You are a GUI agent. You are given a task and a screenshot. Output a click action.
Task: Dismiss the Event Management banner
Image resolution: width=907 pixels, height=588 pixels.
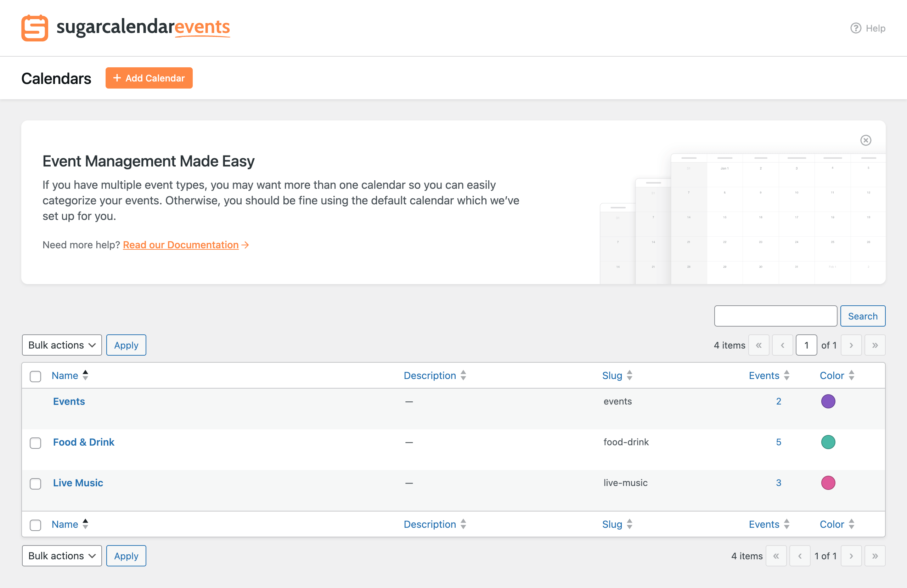coord(866,140)
